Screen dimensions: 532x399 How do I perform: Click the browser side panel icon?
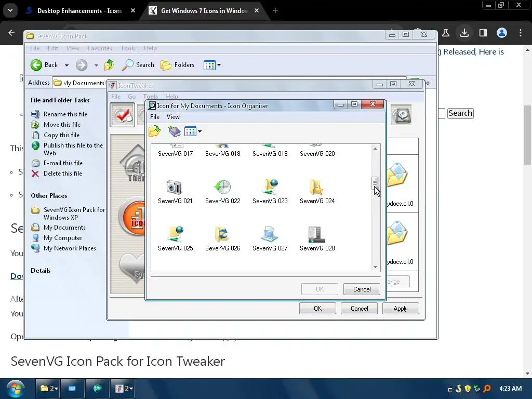click(x=483, y=33)
